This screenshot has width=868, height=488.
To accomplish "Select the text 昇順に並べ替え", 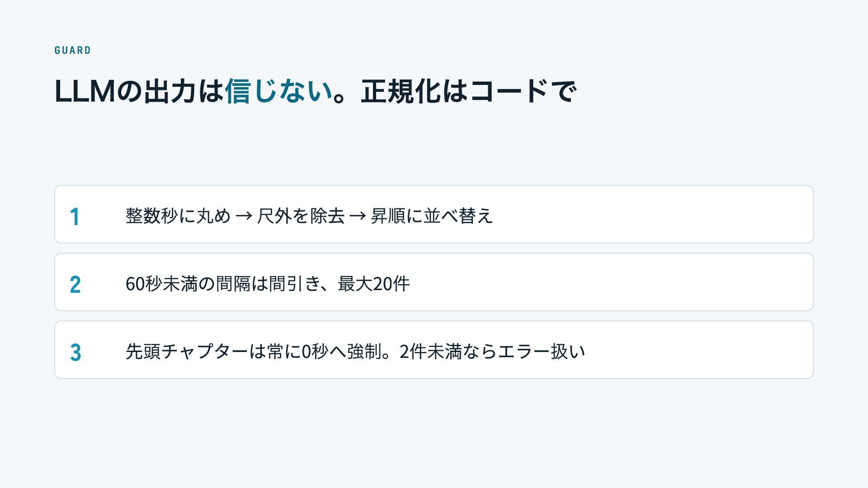I will pyautogui.click(x=431, y=216).
